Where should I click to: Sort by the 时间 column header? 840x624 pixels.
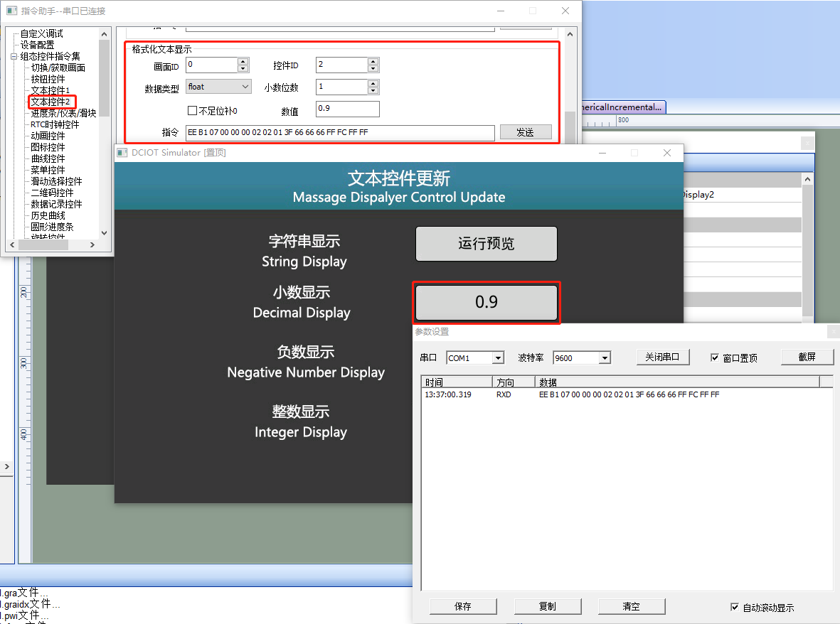[457, 382]
